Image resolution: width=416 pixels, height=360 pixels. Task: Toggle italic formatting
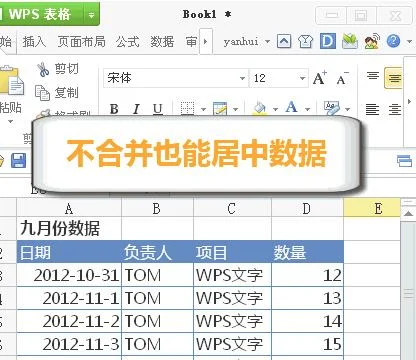click(x=136, y=109)
